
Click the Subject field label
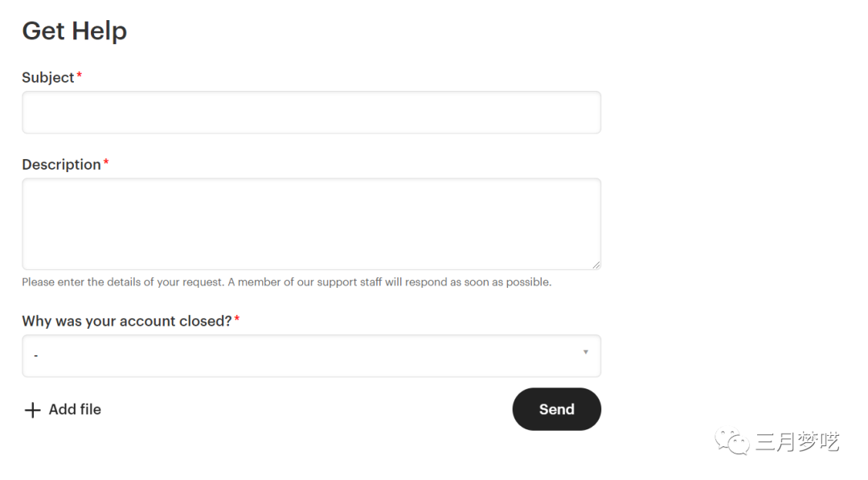tap(47, 77)
